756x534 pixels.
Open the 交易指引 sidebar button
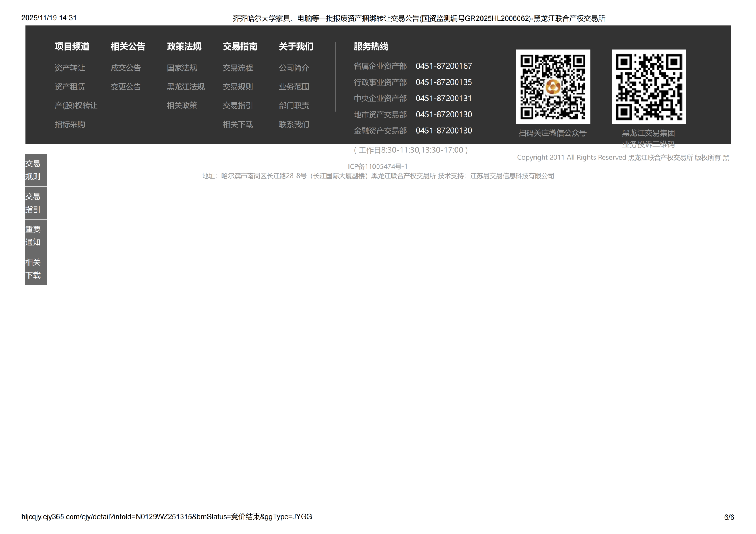click(x=36, y=203)
